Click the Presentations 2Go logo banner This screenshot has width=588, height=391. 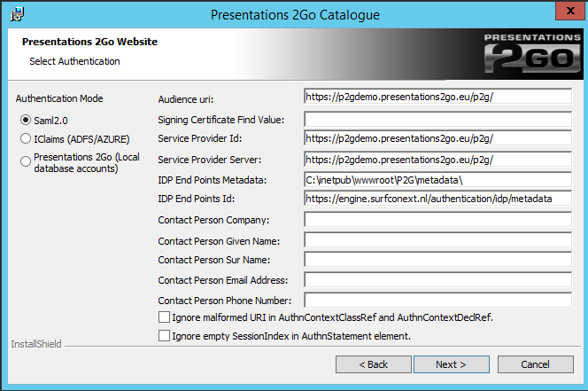(532, 53)
